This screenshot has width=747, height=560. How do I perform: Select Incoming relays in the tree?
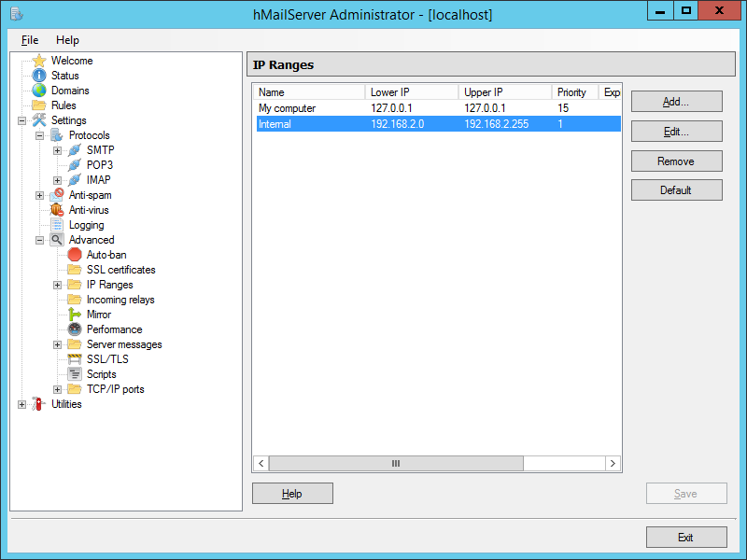click(x=120, y=300)
